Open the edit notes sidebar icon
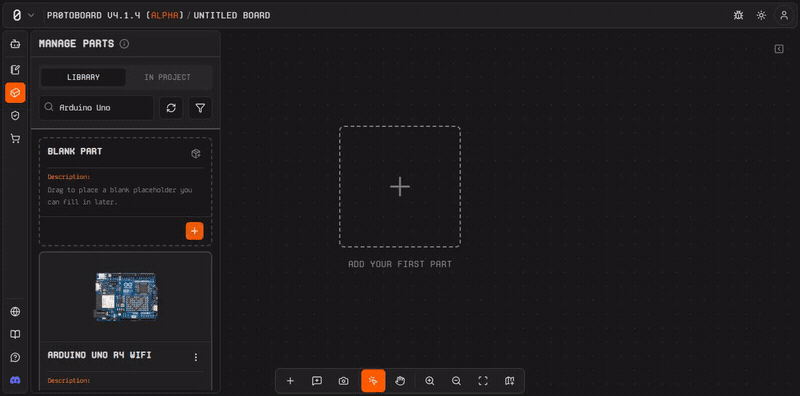Screen dimensions: 800x396 click(15, 70)
